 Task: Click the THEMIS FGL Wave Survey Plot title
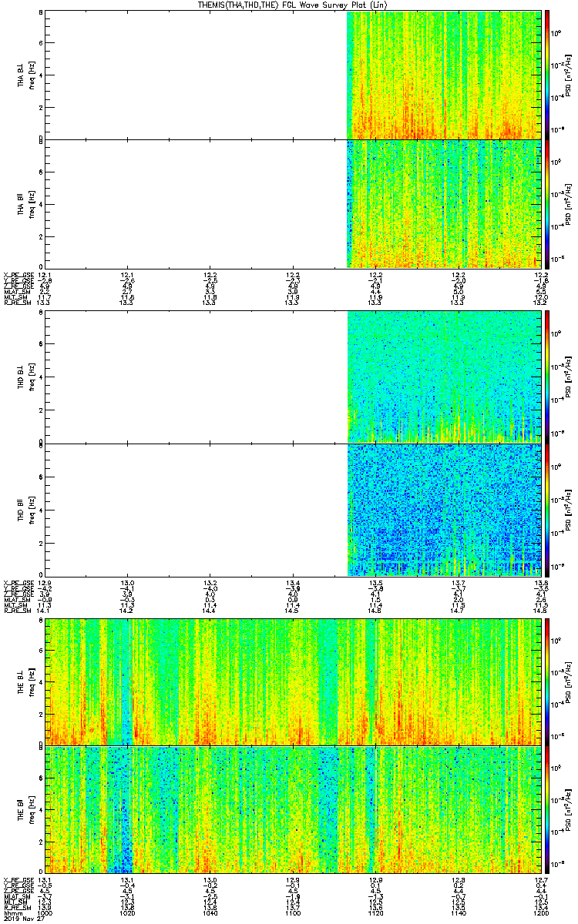[291, 5]
